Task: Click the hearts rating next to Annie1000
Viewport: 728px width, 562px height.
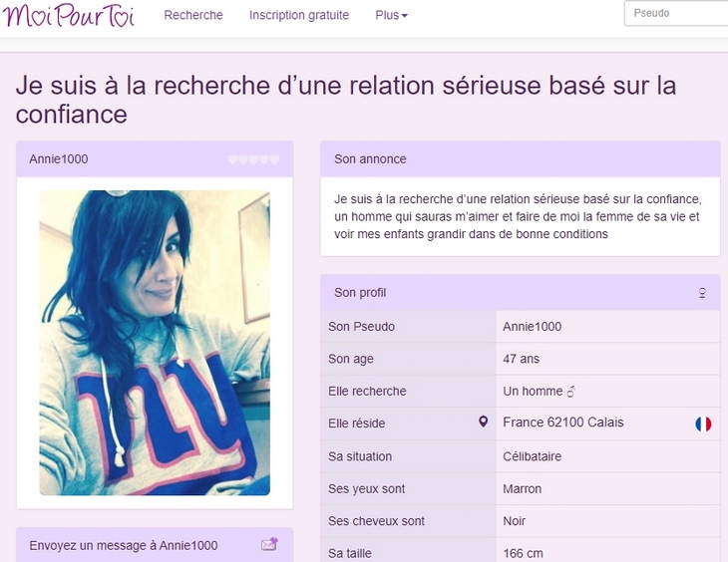Action: coord(253,159)
